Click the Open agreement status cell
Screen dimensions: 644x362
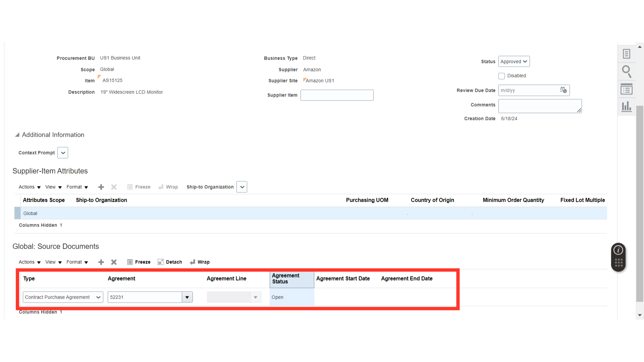[292, 297]
